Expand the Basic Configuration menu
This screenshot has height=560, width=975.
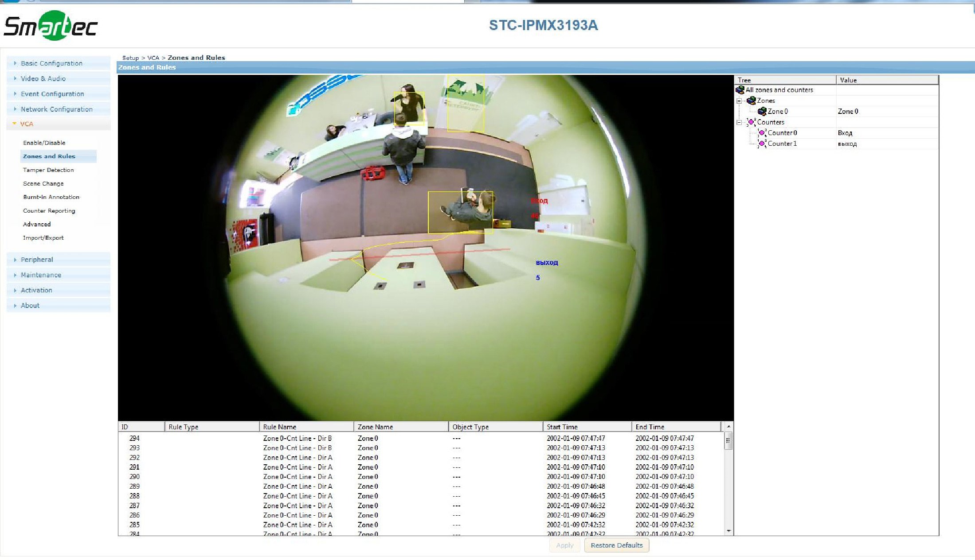pyautogui.click(x=51, y=63)
